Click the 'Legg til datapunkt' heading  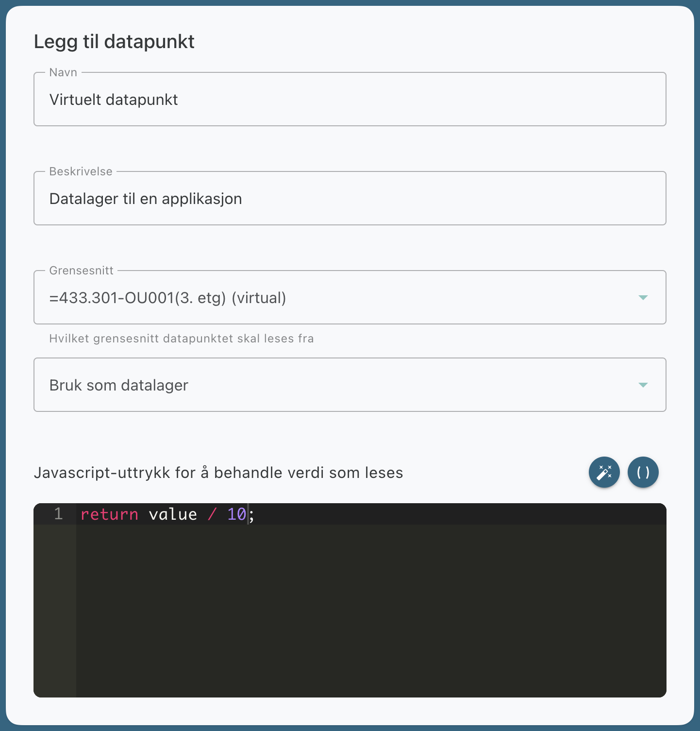pyautogui.click(x=114, y=42)
